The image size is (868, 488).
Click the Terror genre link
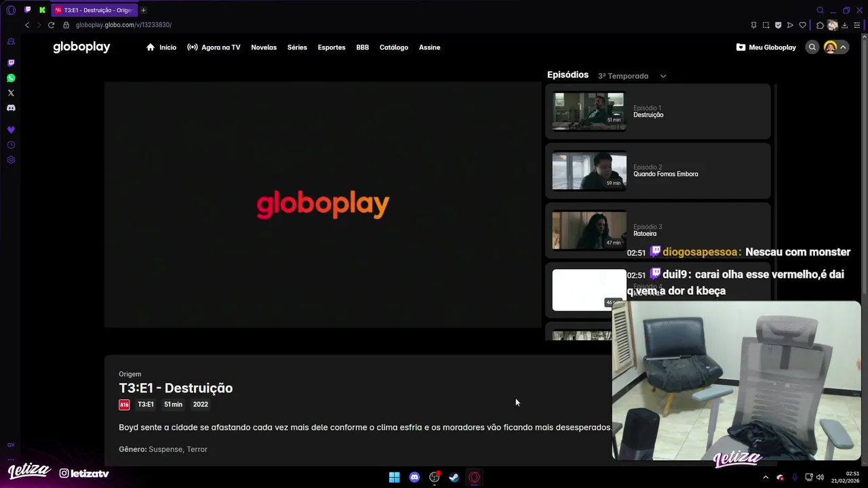pos(197,449)
